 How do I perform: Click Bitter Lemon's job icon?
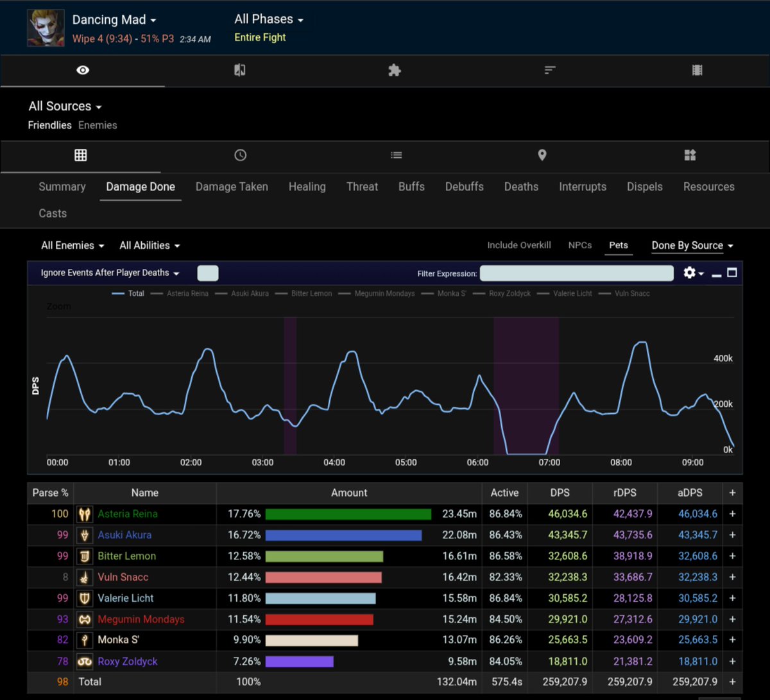click(x=84, y=556)
